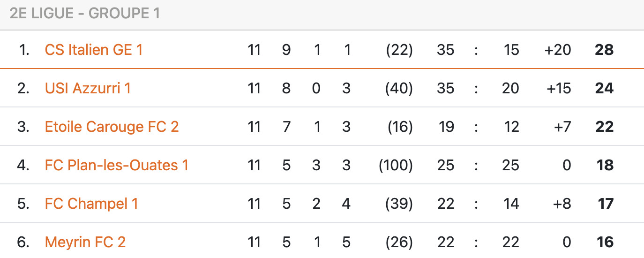Click CS Italien GE 1's 28 points total
This screenshot has width=644, height=258.
604,50
